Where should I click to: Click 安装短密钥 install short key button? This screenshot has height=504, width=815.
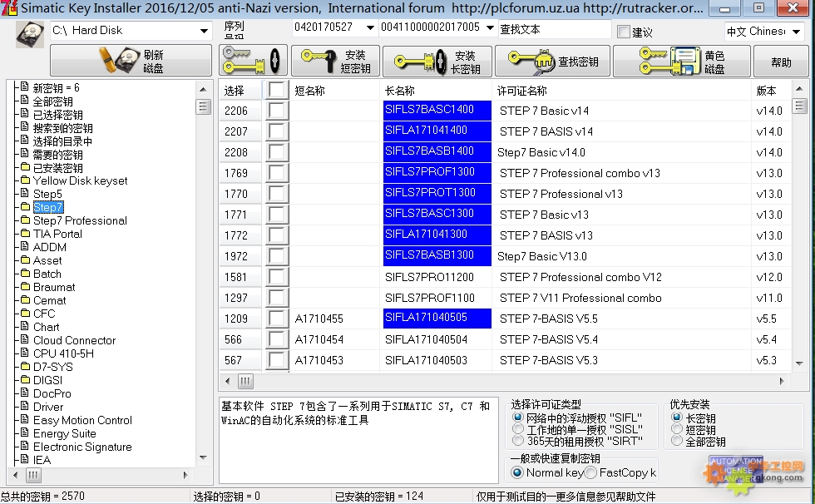(335, 61)
